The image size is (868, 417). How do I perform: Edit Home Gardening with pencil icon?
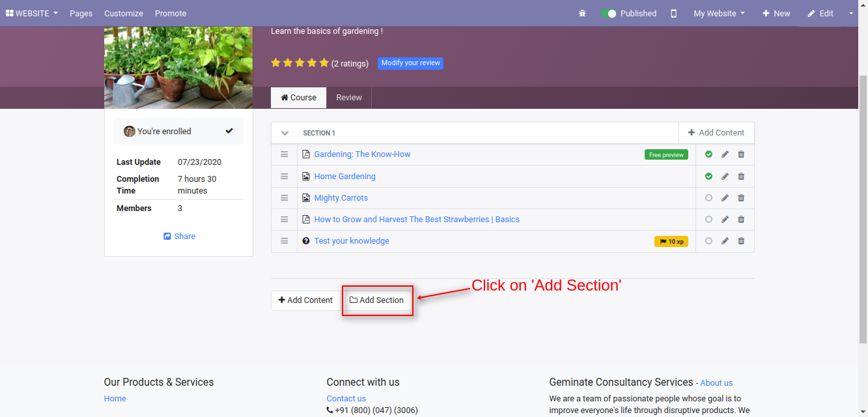(725, 177)
